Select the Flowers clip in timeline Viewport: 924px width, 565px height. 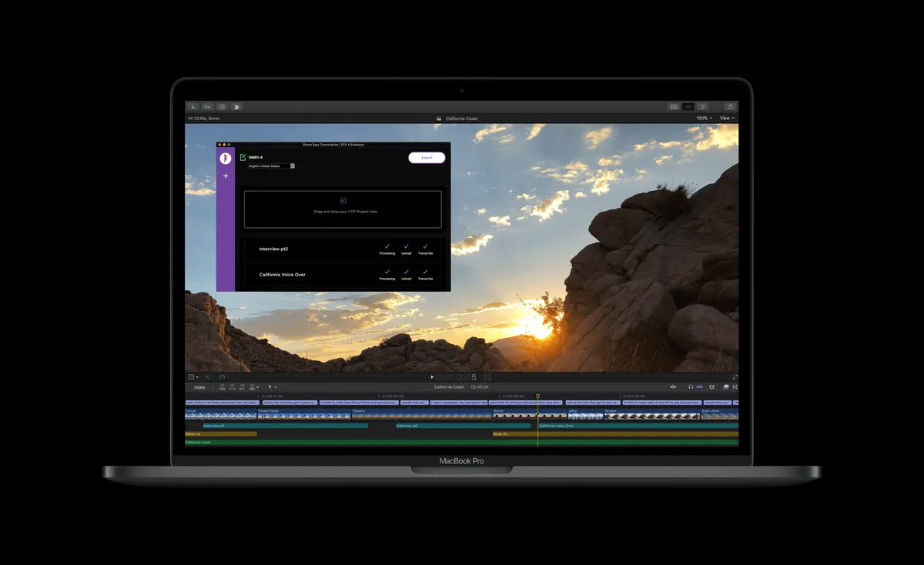[422, 414]
